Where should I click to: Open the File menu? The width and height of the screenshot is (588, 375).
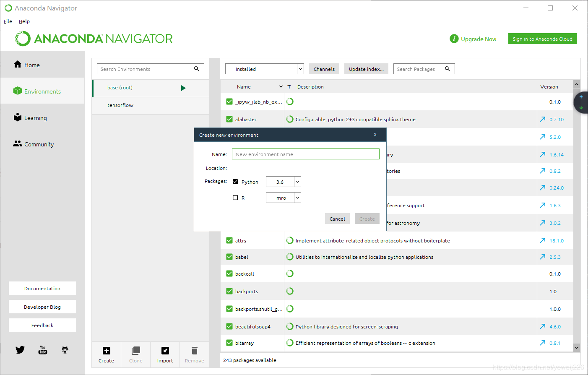tap(8, 21)
